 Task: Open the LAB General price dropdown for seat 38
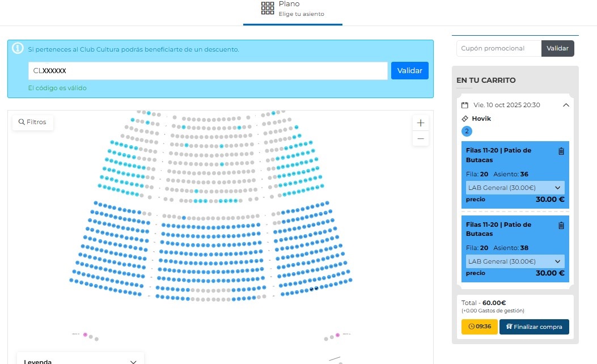click(515, 261)
